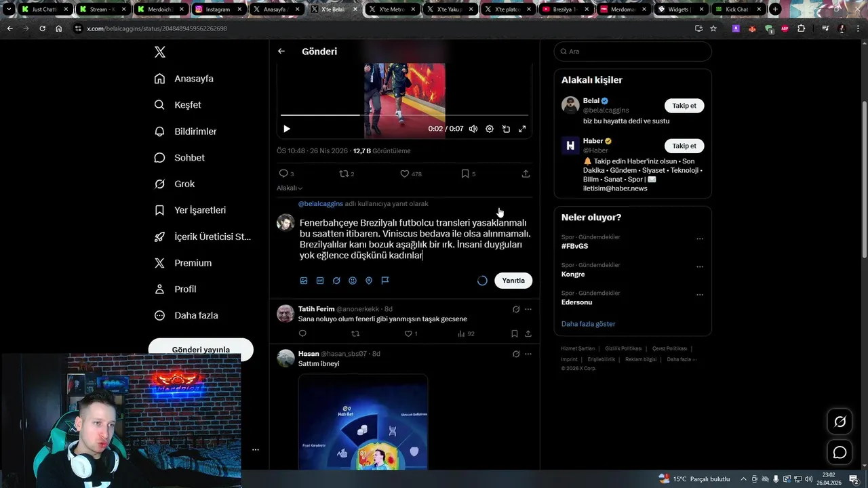Open Premium in the sidebar

183,263
